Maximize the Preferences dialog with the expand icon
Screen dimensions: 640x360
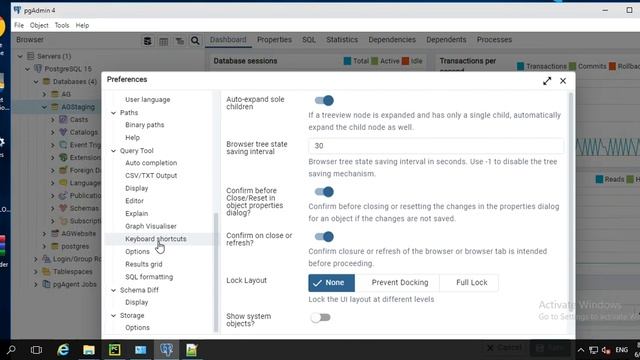tap(547, 81)
